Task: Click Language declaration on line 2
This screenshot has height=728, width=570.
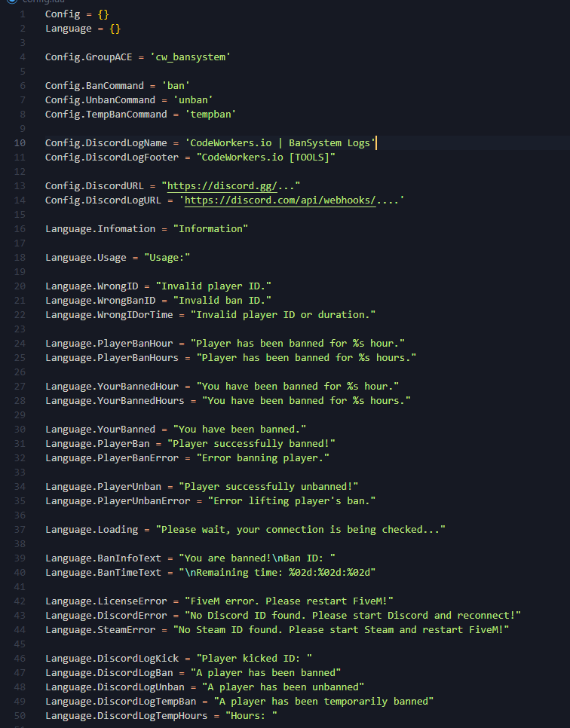Action: click(x=69, y=29)
